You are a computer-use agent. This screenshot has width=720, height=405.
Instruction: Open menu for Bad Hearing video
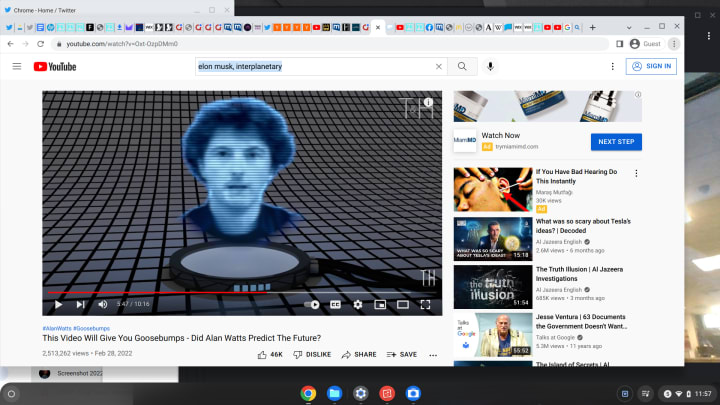636,173
